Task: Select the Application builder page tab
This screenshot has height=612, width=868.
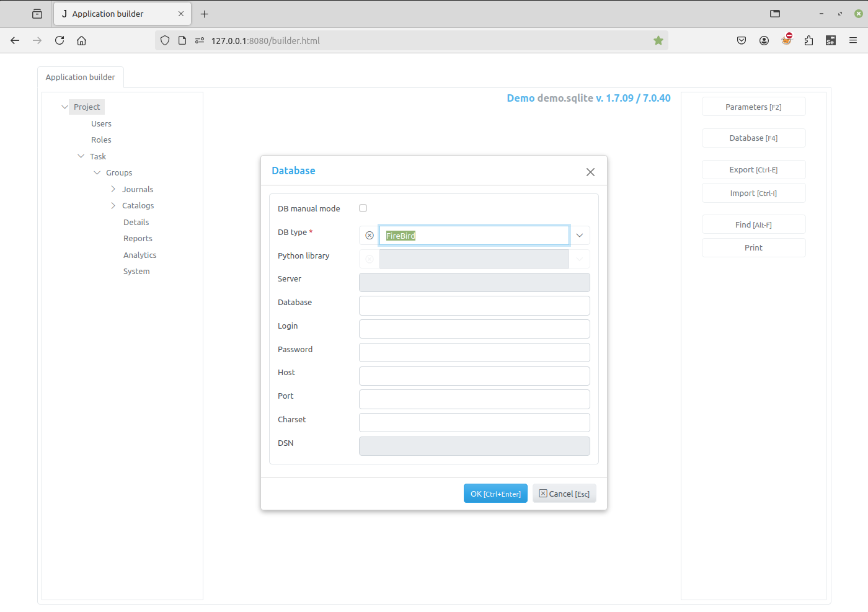Action: pos(81,78)
